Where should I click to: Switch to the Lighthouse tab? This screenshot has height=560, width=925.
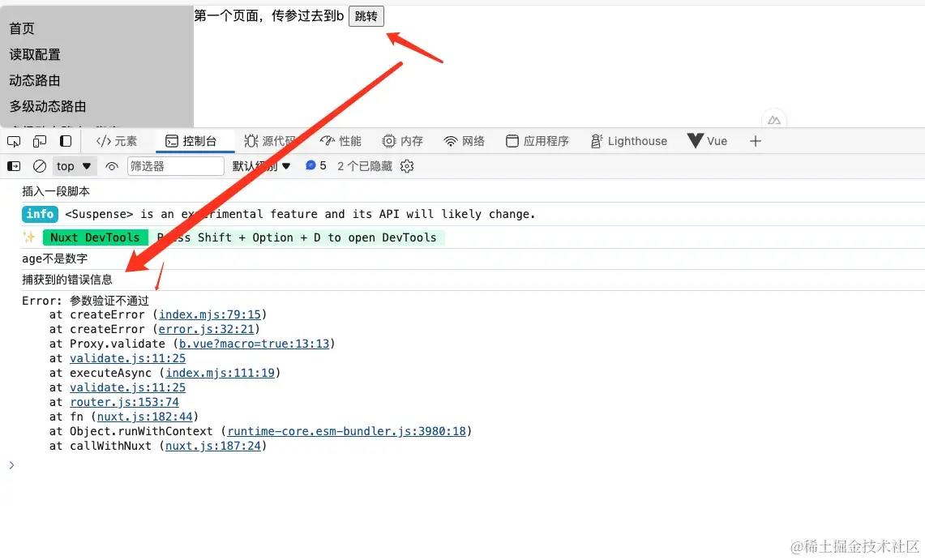click(x=629, y=142)
